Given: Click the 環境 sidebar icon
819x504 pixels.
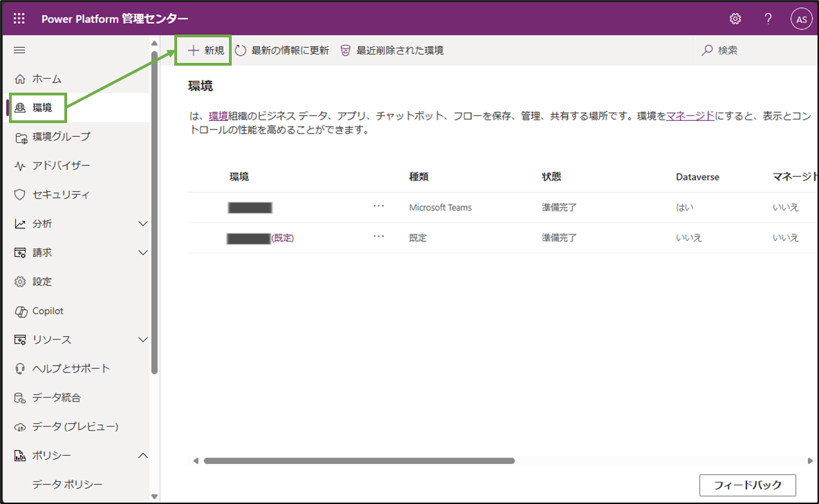Looking at the screenshot, I should click(x=20, y=108).
